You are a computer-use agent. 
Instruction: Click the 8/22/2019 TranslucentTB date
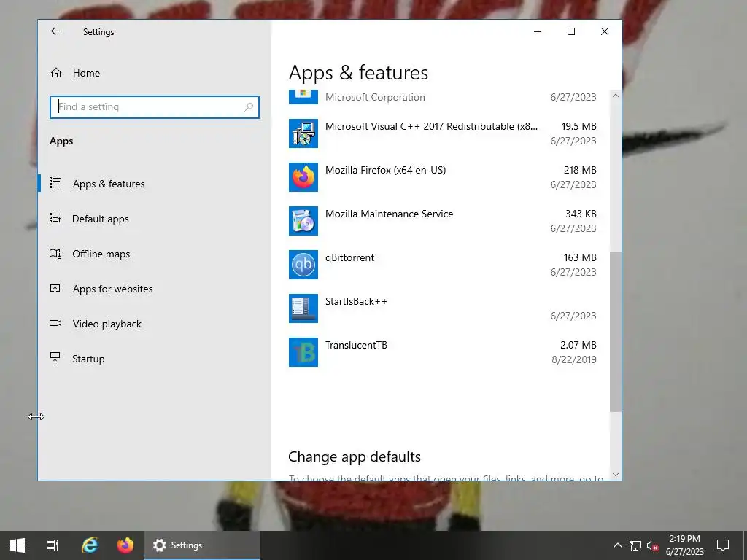(x=574, y=359)
